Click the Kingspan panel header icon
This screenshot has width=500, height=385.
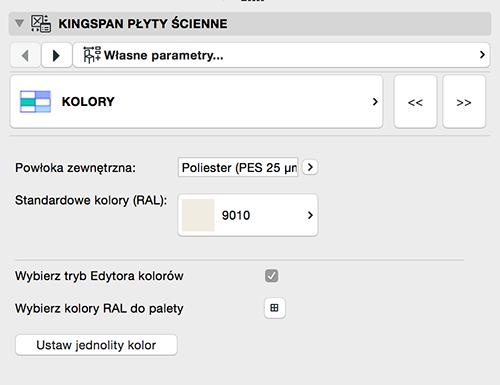point(41,24)
